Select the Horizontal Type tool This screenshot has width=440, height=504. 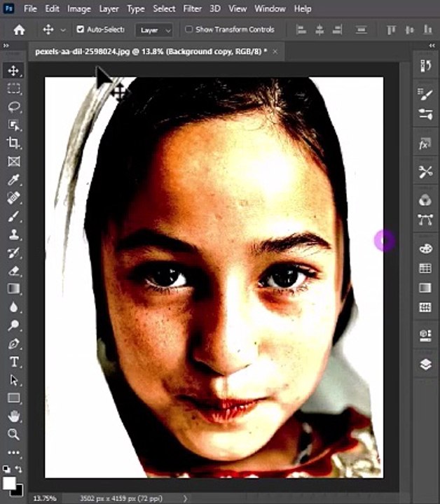pos(13,362)
